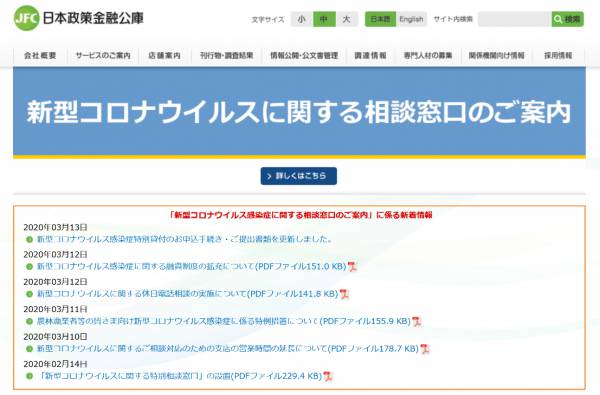
Task: Open the 2020年03月13日 news link
Action: click(184, 239)
